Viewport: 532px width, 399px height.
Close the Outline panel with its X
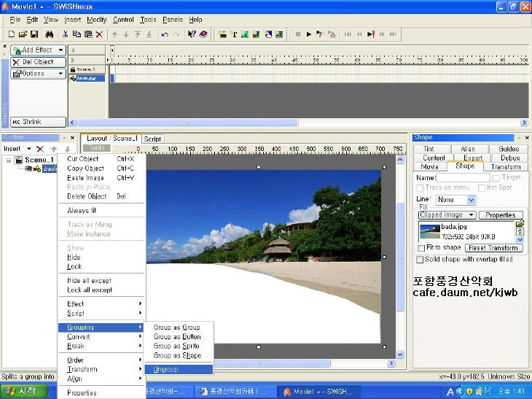(x=72, y=138)
